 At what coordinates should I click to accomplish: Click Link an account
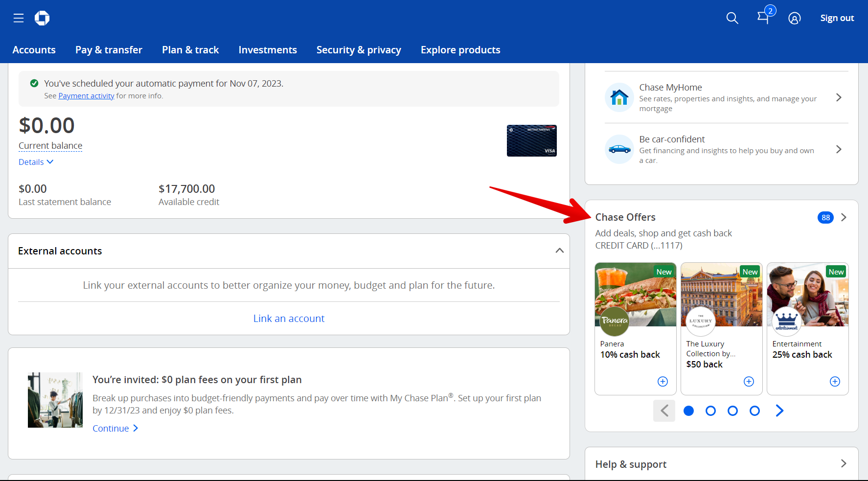(289, 319)
